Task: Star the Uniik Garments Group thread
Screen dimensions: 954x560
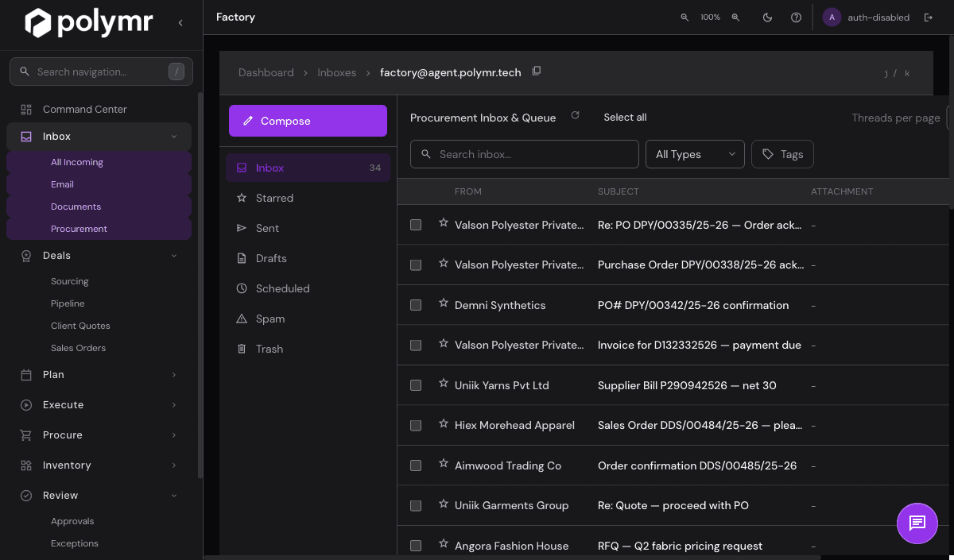Action: pyautogui.click(x=444, y=504)
